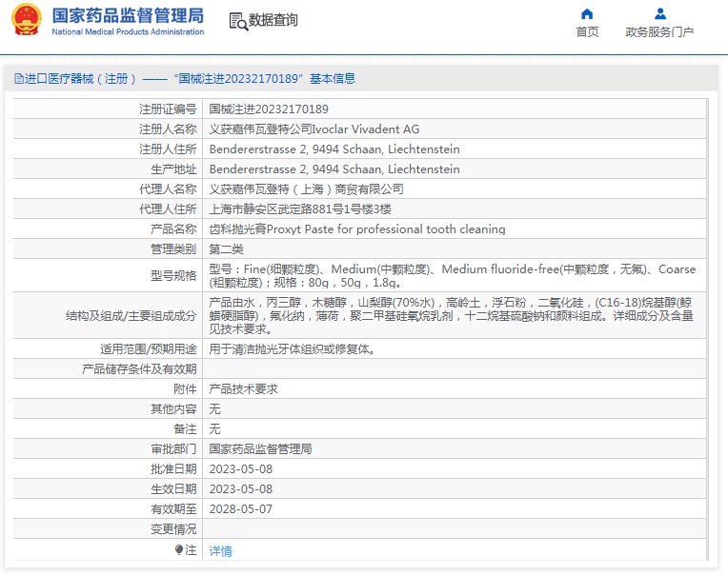Click the 政务服务门户 label
This screenshot has width=728, height=576.
659,32
